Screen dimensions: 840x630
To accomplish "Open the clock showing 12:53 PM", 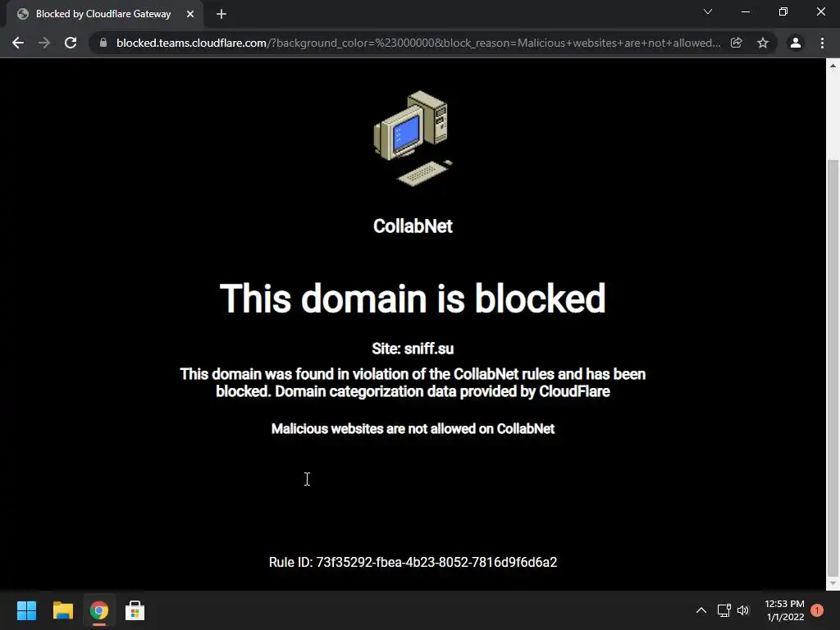I will coord(785,610).
